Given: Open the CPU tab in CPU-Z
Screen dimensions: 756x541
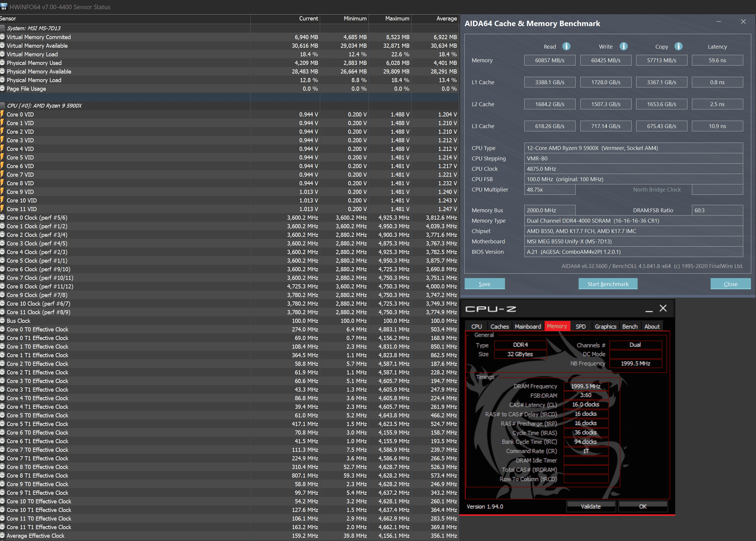Looking at the screenshot, I should click(x=476, y=326).
